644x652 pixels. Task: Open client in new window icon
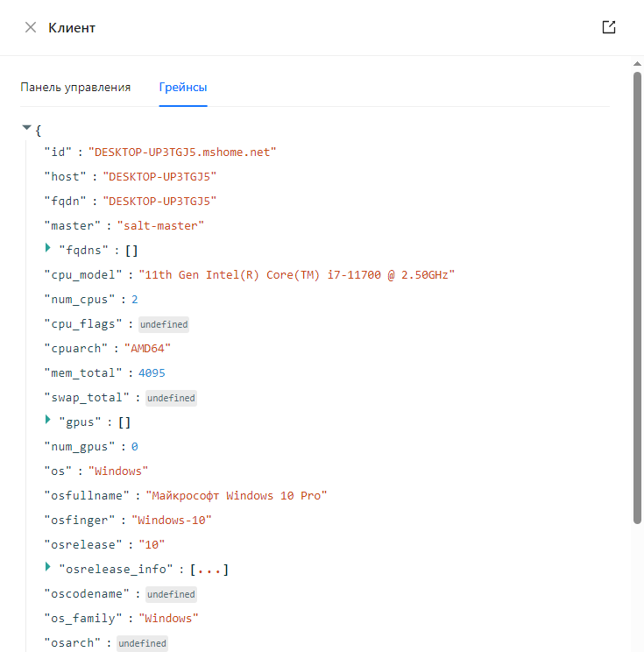[x=609, y=27]
